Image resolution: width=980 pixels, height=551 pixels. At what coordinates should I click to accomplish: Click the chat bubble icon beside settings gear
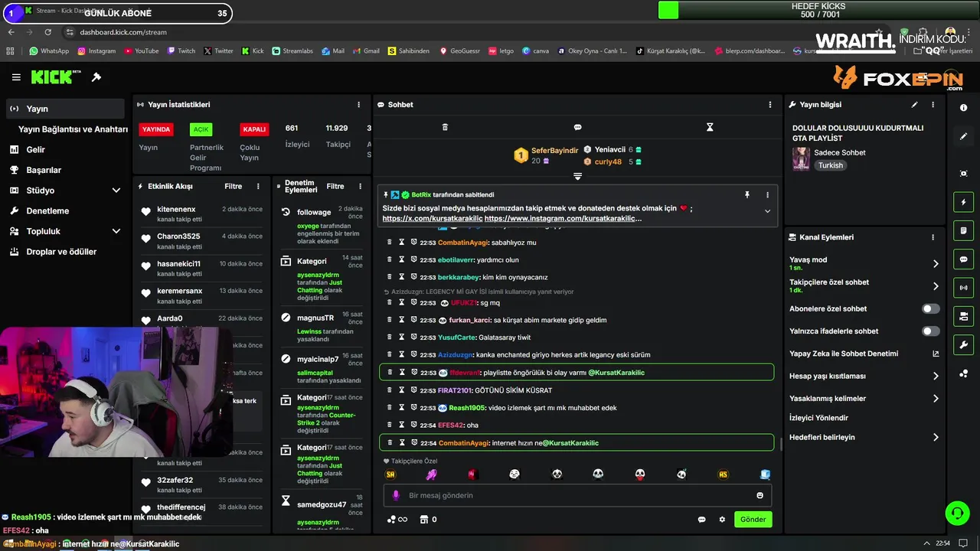coord(701,520)
